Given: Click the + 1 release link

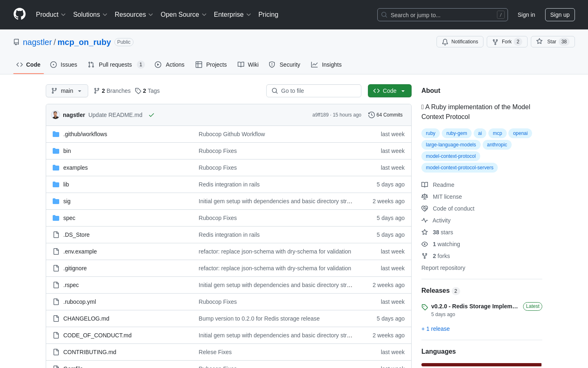Looking at the screenshot, I should point(435,329).
